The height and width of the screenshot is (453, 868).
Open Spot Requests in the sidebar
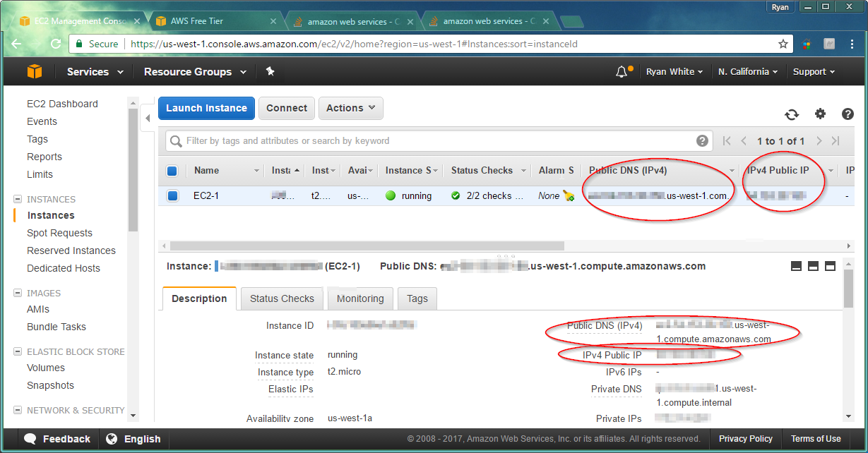[x=59, y=233]
